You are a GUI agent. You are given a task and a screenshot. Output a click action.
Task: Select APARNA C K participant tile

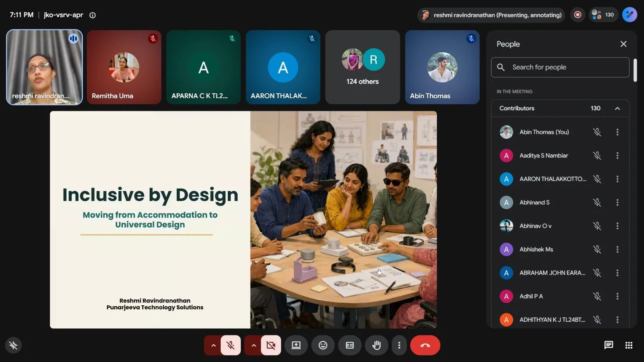click(x=203, y=67)
